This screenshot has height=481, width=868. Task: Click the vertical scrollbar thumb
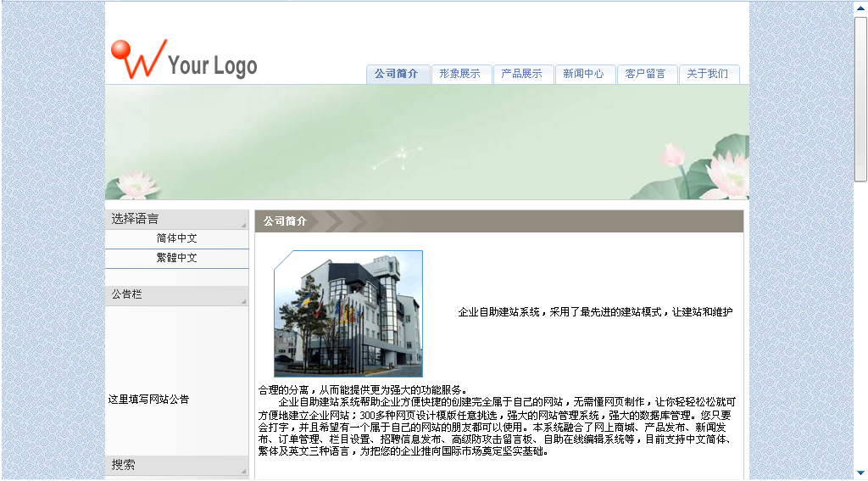861,98
